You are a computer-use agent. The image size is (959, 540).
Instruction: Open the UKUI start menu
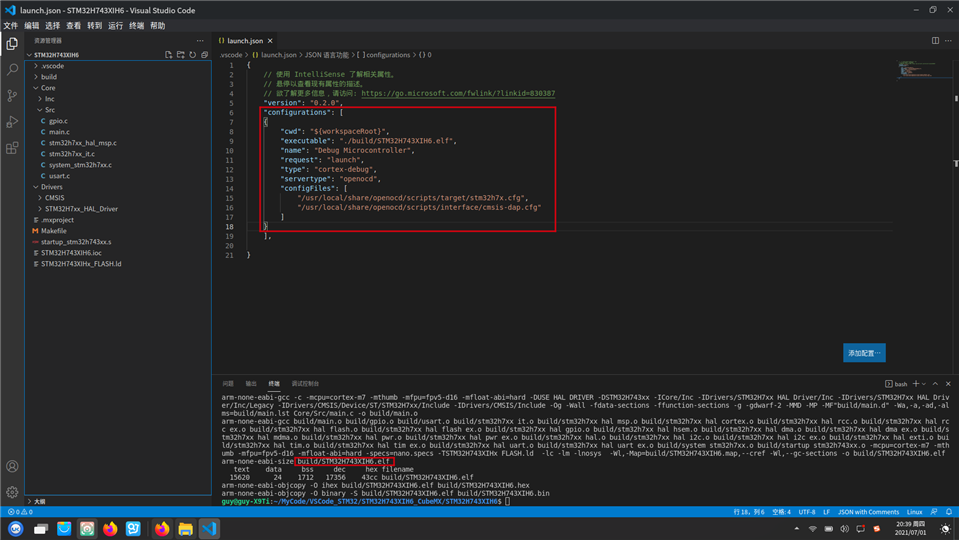tap(16, 528)
